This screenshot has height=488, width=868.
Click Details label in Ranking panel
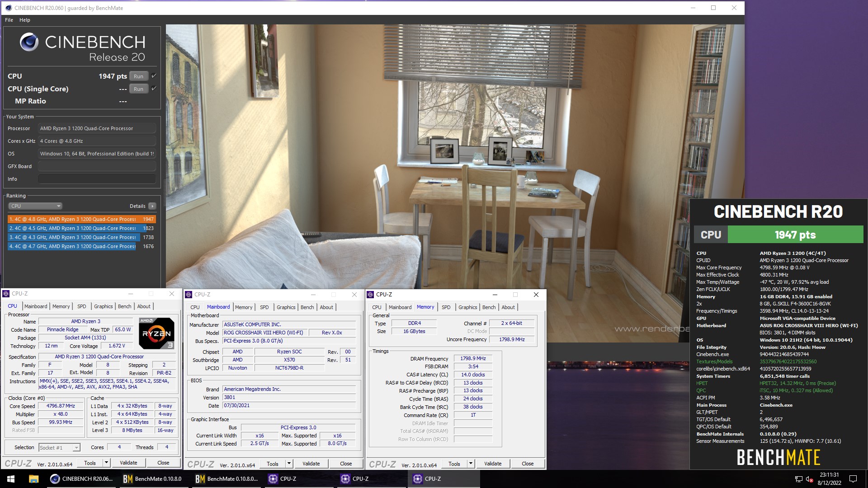pos(137,206)
